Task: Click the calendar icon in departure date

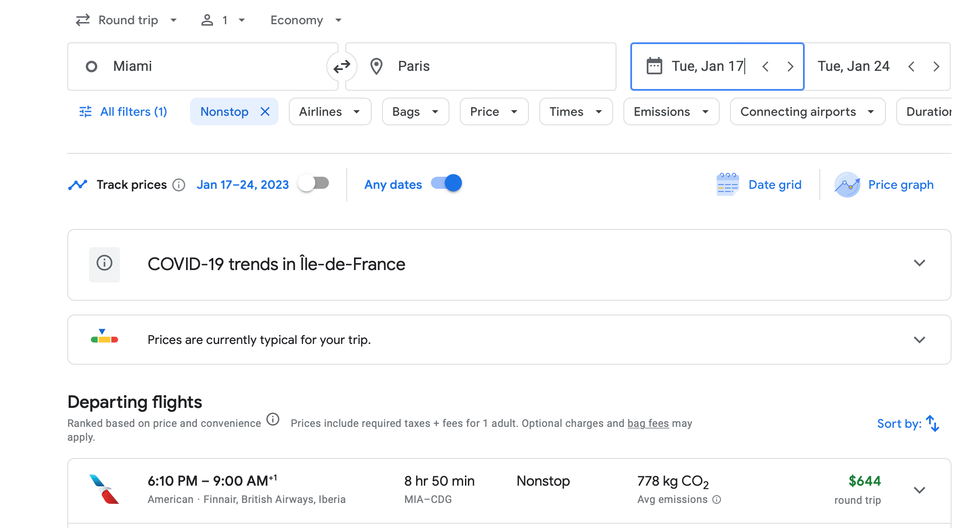Action: (x=654, y=66)
